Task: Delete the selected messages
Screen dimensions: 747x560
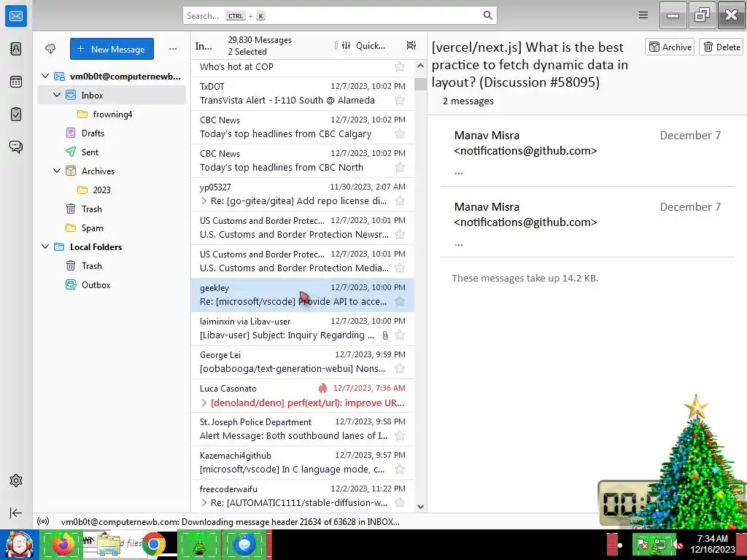Action: (x=721, y=47)
